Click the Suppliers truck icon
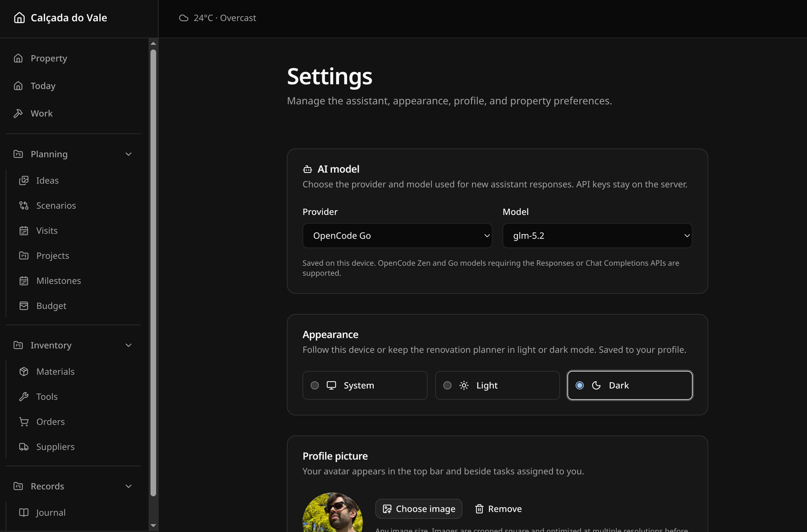Image resolution: width=807 pixels, height=532 pixels. click(x=24, y=447)
